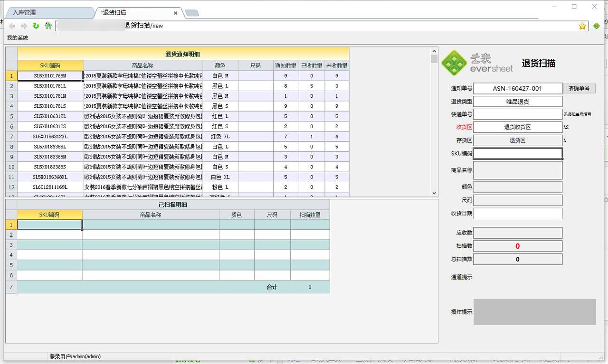Viewport: 608px width, 364px height.
Task: Click 颜色 header in 退货通知明细 table
Action: coord(220,65)
